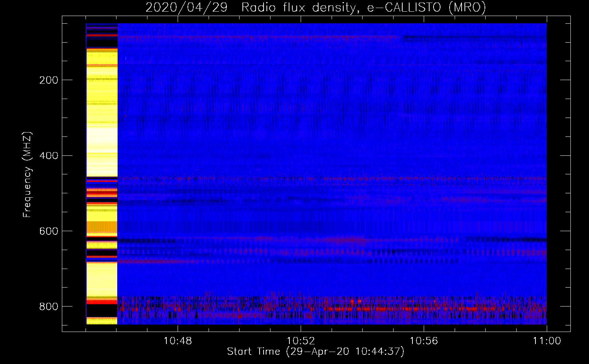Click the 11:00 time tick label

pos(547,341)
